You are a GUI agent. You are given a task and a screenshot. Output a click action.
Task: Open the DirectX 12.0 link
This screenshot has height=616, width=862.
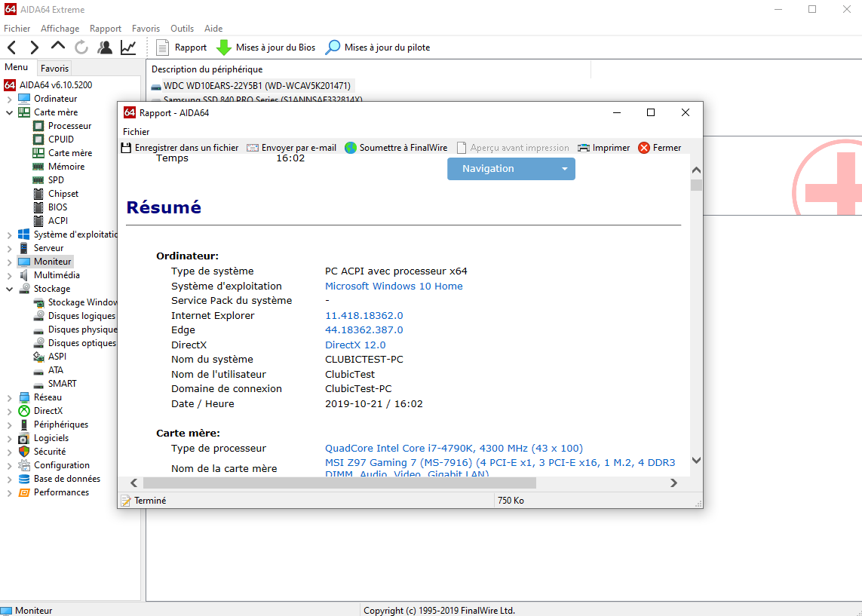355,345
